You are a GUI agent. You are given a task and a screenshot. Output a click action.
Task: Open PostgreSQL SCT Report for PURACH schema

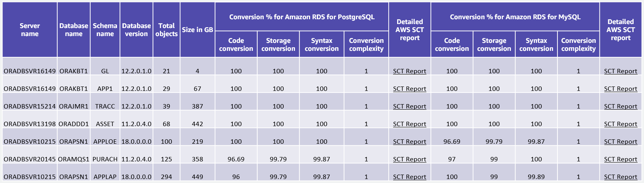409,159
